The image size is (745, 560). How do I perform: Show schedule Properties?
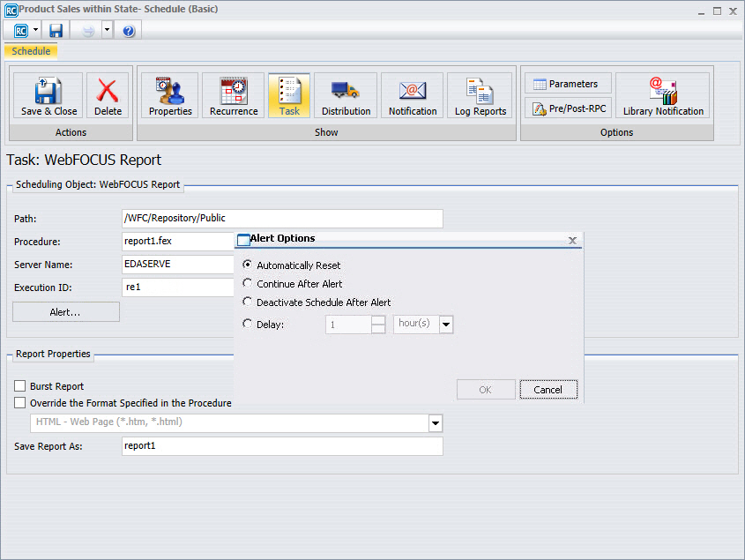tap(170, 95)
